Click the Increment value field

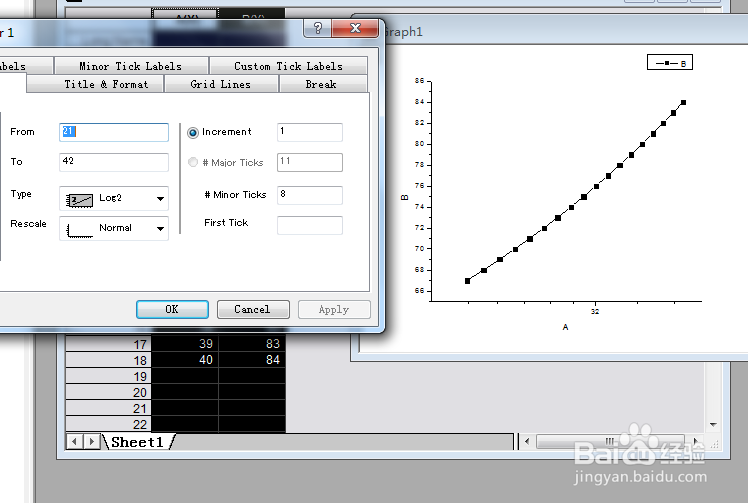310,132
